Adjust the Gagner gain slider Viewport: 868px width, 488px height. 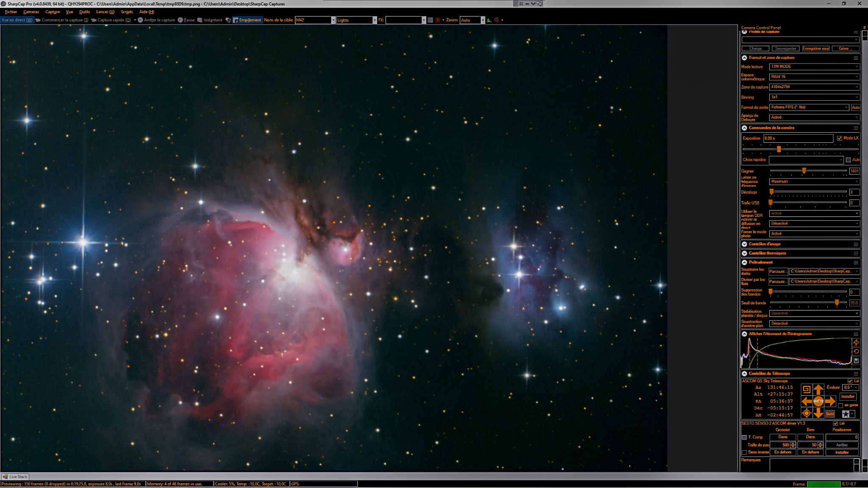click(804, 171)
